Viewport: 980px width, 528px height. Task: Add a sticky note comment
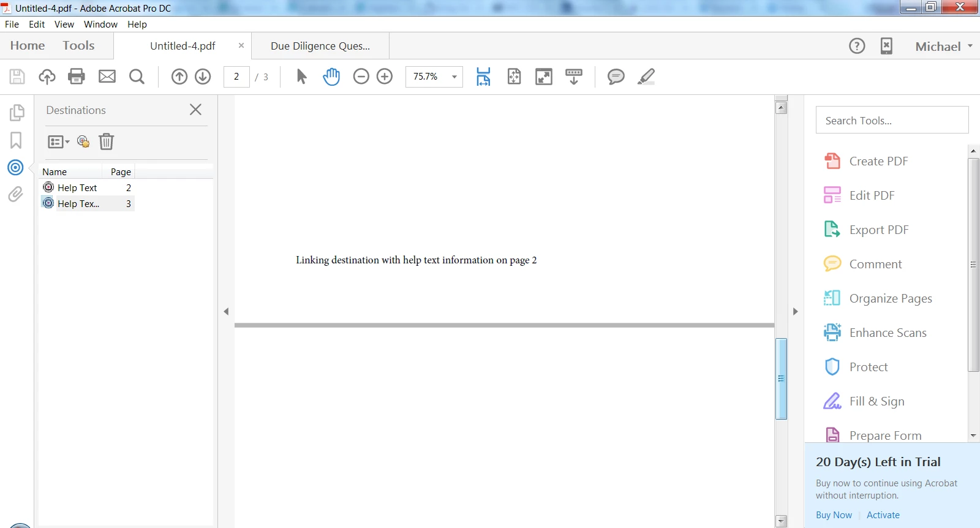click(x=616, y=77)
